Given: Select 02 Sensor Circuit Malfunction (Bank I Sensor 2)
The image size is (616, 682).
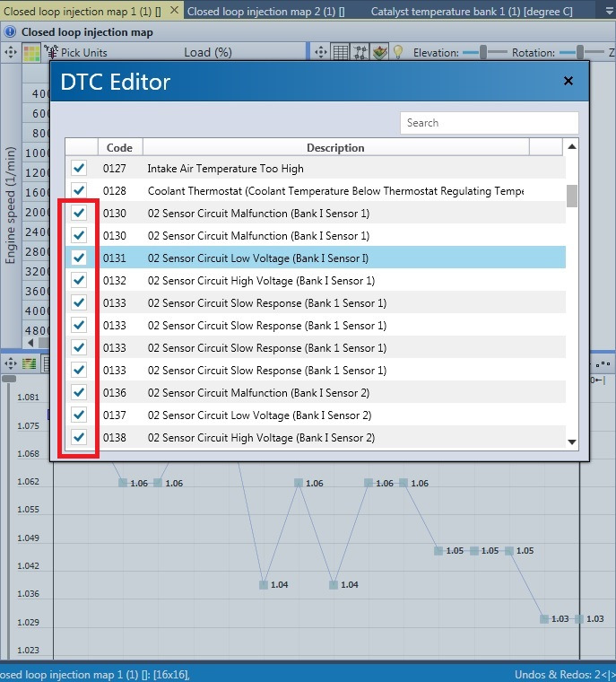Looking at the screenshot, I should click(258, 393).
